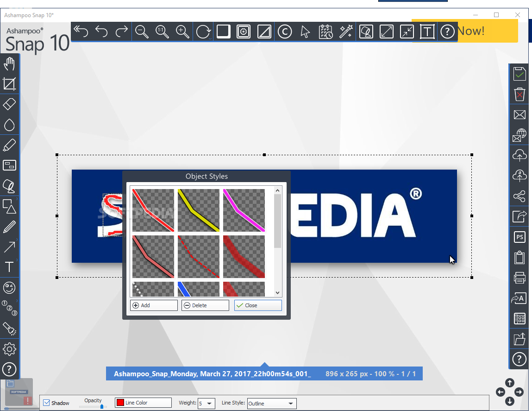Select the dashed red line style

[199, 256]
